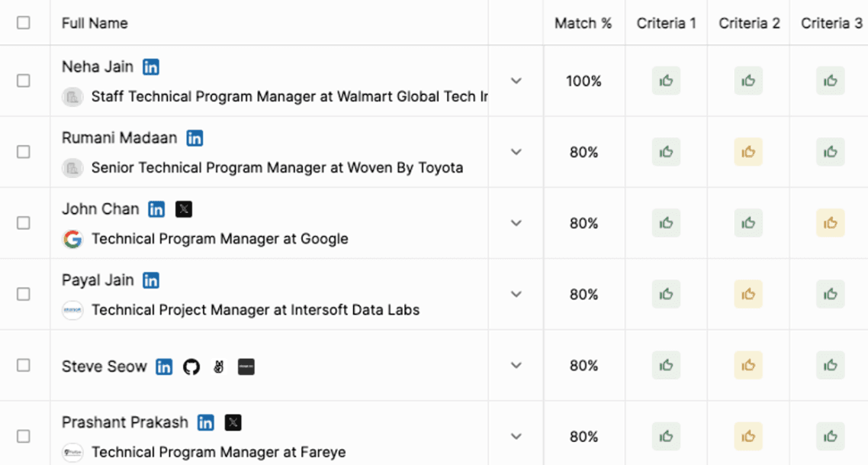Open Steve Seow's GitHub profile icon

(191, 367)
